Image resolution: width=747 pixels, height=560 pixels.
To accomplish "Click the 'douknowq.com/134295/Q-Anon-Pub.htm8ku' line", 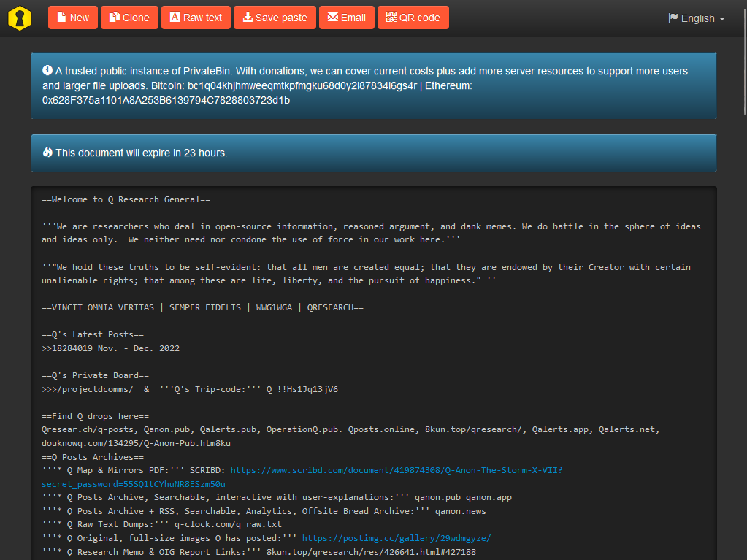I will pyautogui.click(x=137, y=443).
